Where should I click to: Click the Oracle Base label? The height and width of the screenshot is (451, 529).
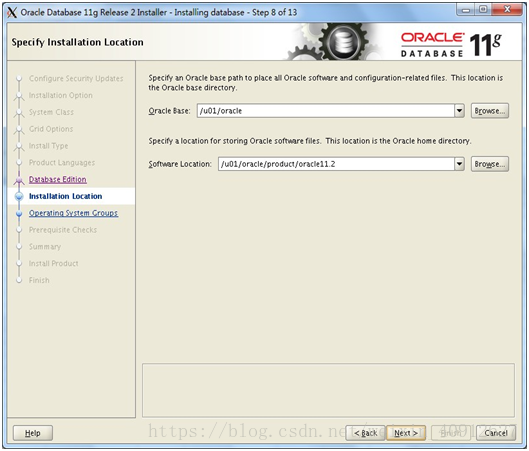169,111
